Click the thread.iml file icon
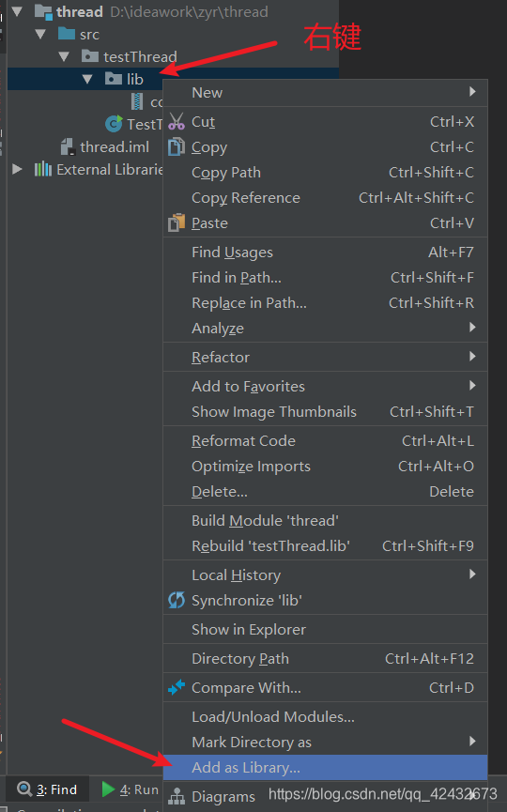Viewport: 507px width, 812px height. 68,146
